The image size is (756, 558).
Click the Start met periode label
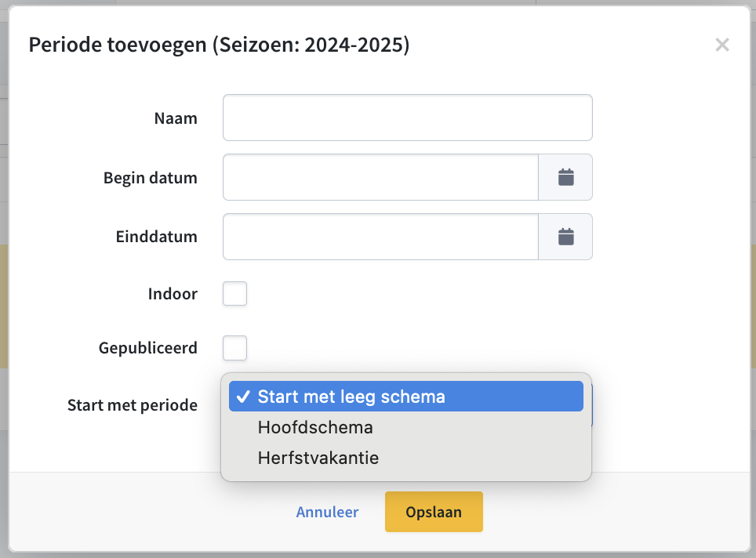(133, 405)
